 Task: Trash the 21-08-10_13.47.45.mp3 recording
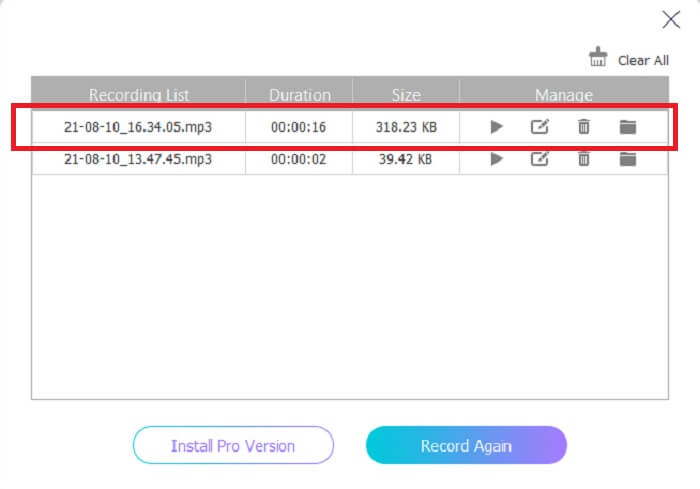(x=584, y=159)
